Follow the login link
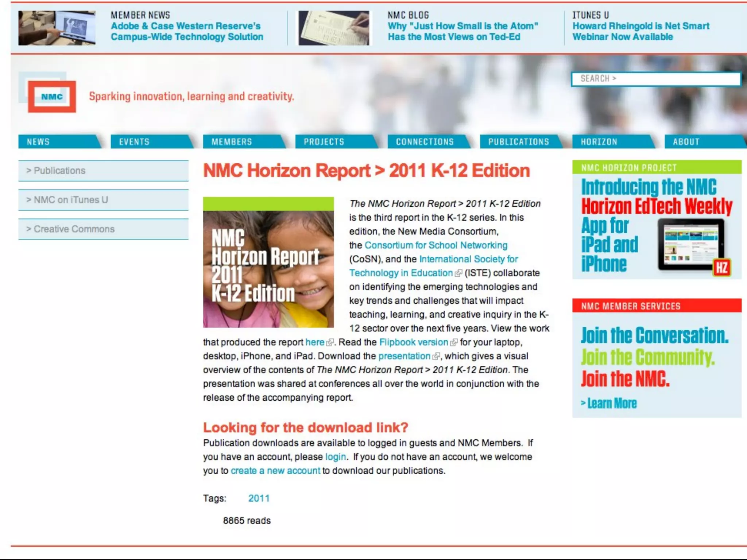747x560 pixels. [x=336, y=457]
